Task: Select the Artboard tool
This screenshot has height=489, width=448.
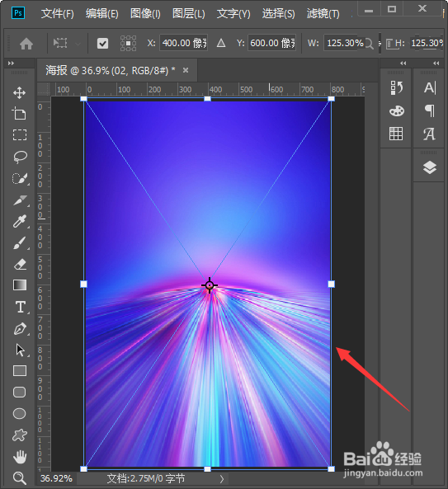Action: 19,114
